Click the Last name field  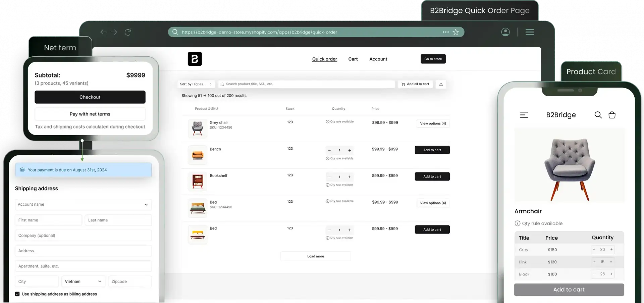click(118, 220)
